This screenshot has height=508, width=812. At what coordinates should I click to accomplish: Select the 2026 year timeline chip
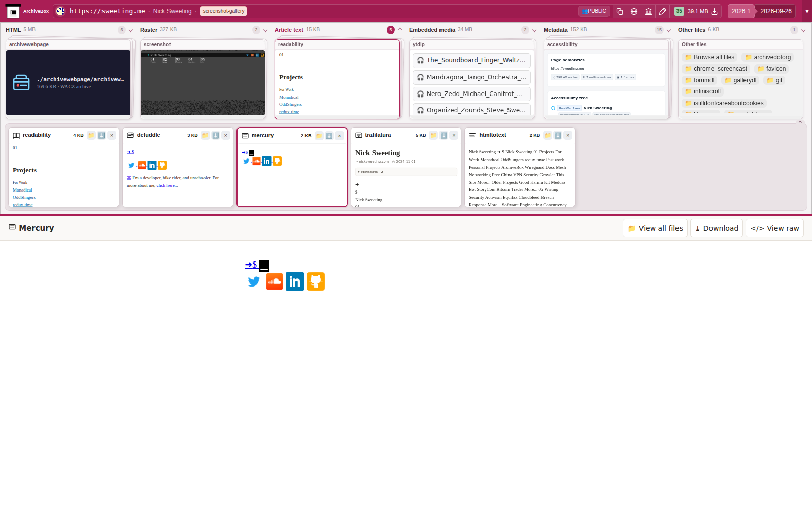point(741,11)
